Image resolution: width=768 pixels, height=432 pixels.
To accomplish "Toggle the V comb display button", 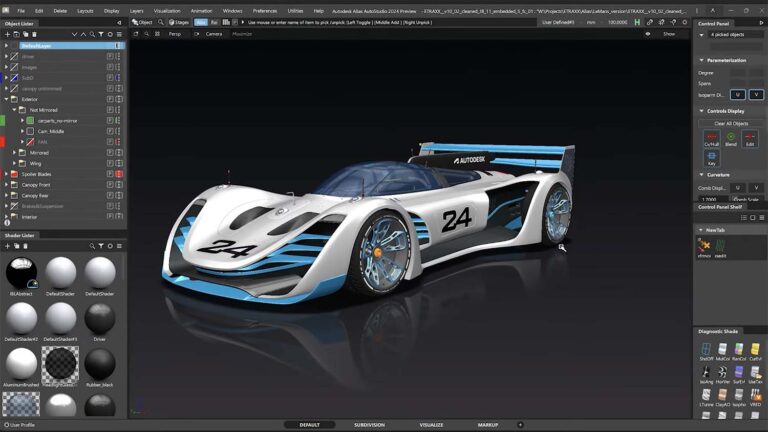I will click(x=755, y=187).
